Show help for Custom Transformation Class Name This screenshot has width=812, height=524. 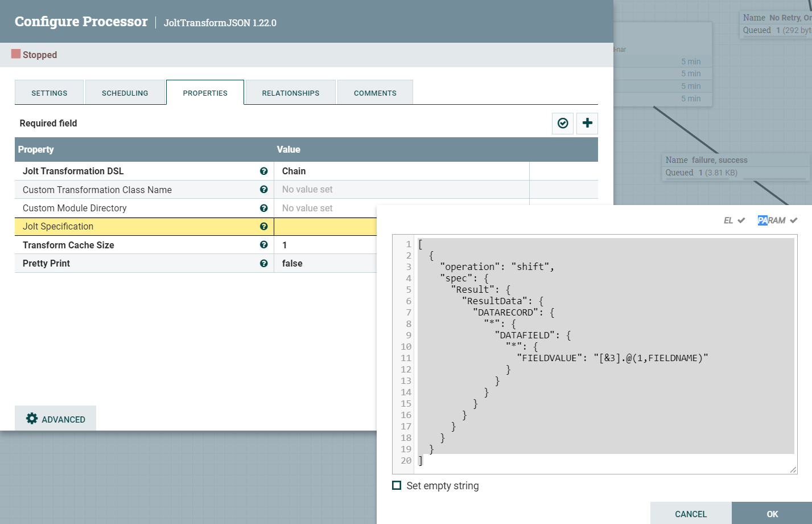tap(263, 190)
